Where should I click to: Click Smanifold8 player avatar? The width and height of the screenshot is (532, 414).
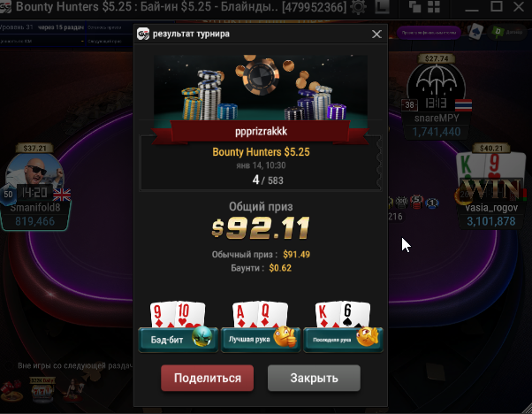pyautogui.click(x=35, y=173)
